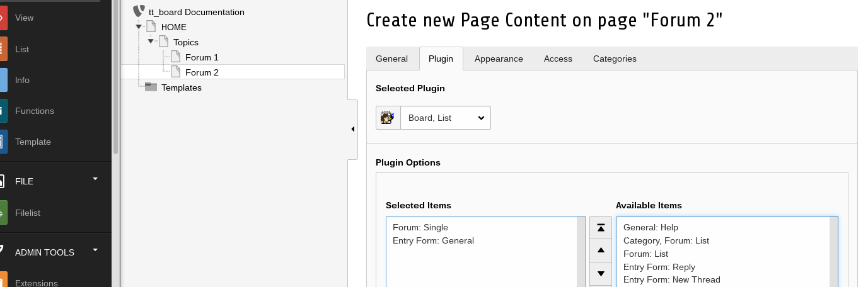Viewport: 868px width, 287px height.
Task: Select Templates folder in tree
Action: click(182, 87)
